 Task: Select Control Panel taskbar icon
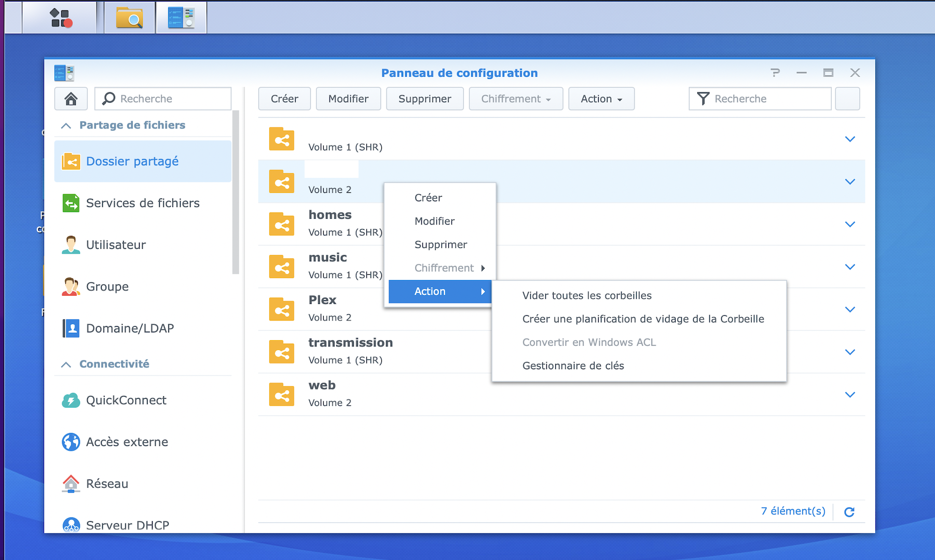coord(181,18)
